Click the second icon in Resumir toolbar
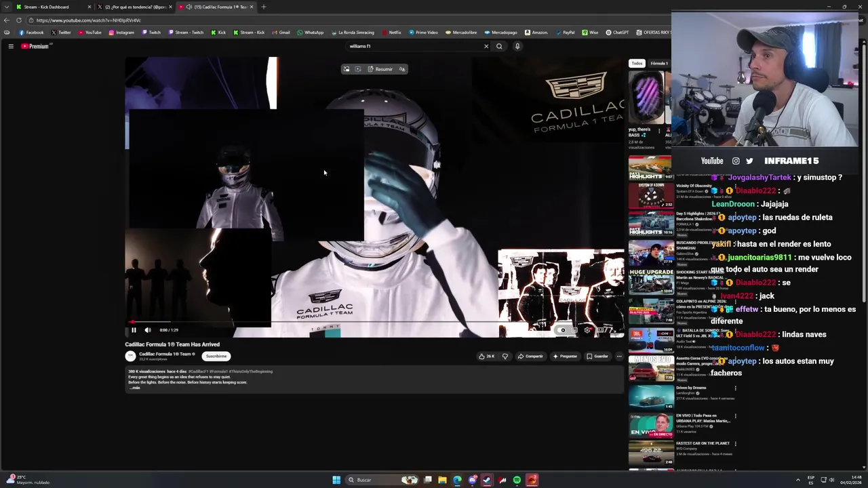 pos(358,69)
